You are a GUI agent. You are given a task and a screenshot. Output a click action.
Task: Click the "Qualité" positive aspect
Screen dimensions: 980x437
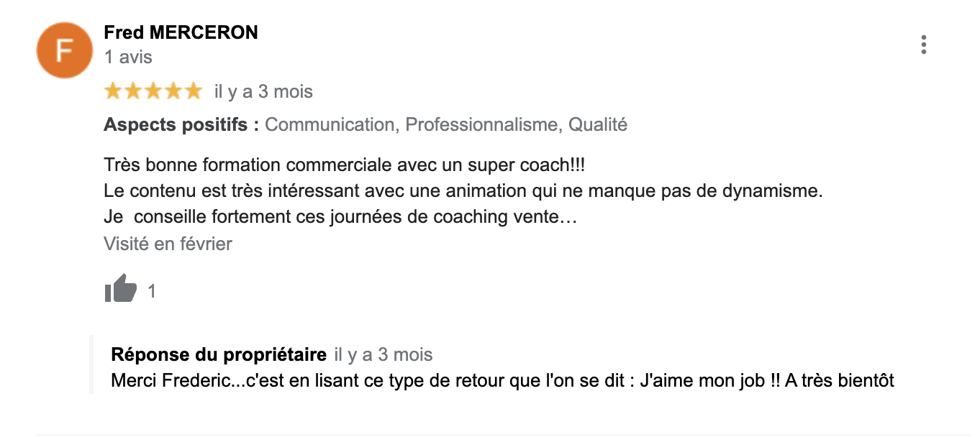point(598,125)
